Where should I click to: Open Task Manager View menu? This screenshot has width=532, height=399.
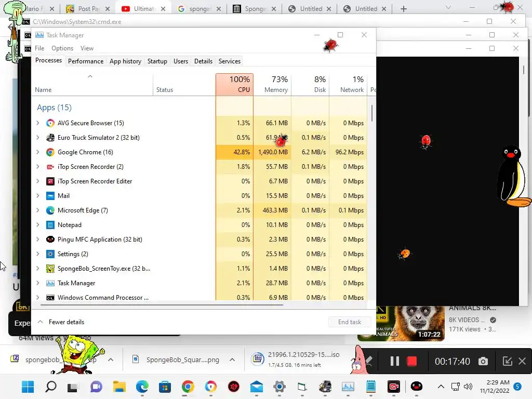coord(87,48)
